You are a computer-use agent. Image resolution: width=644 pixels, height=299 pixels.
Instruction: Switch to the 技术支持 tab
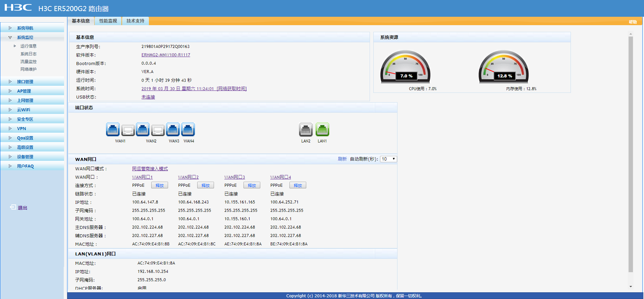(x=136, y=21)
